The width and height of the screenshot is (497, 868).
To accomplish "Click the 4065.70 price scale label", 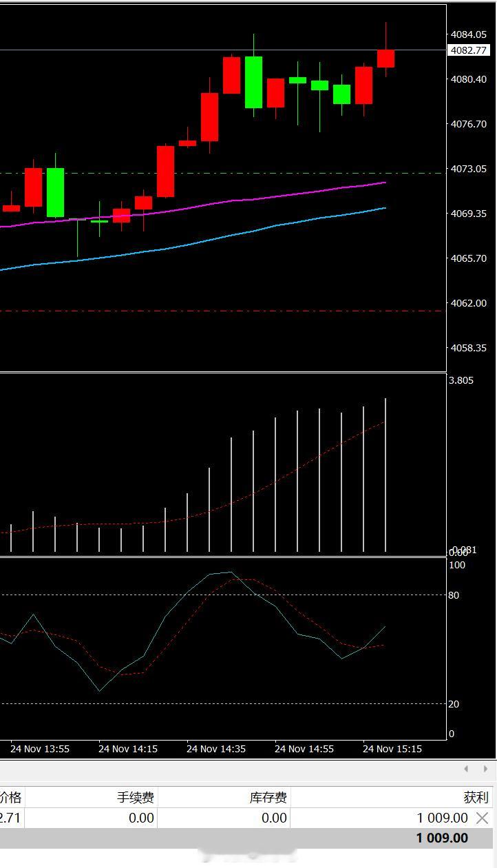I will pos(469,258).
